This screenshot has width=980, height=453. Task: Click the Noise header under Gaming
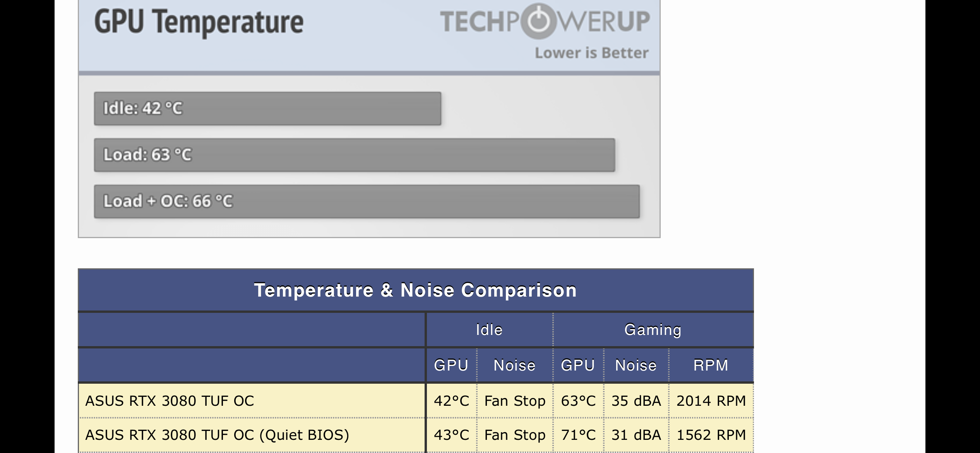(636, 365)
